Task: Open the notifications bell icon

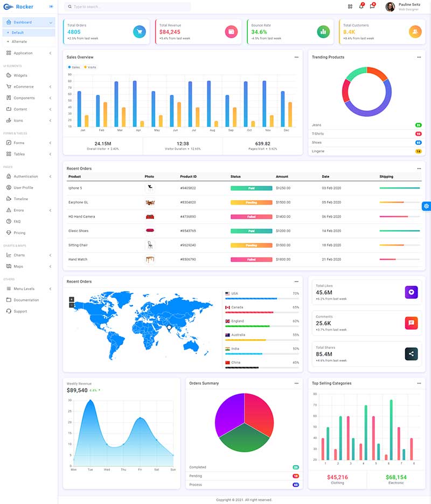Action: coord(360,6)
